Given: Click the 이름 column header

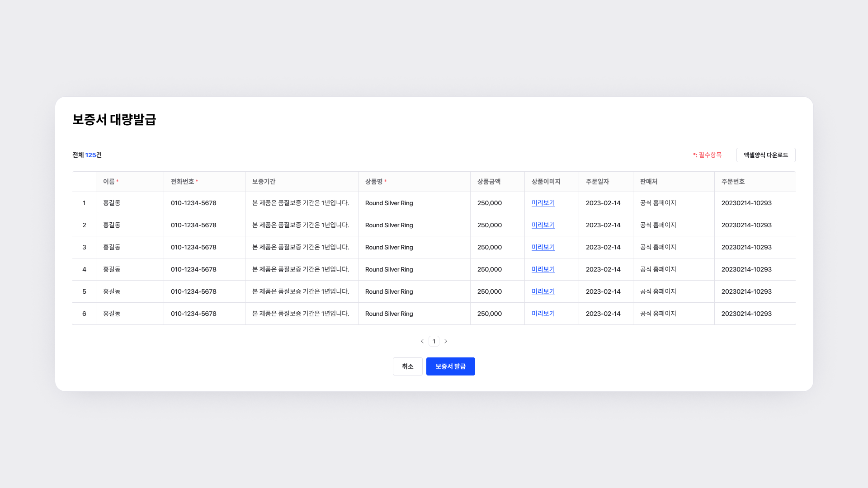Looking at the screenshot, I should coord(109,182).
